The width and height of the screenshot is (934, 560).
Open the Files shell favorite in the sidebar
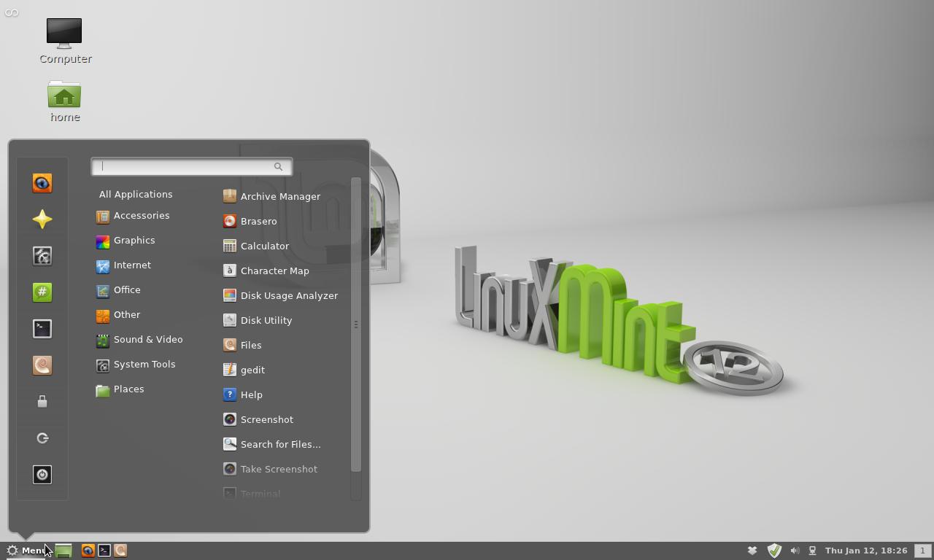coord(42,365)
